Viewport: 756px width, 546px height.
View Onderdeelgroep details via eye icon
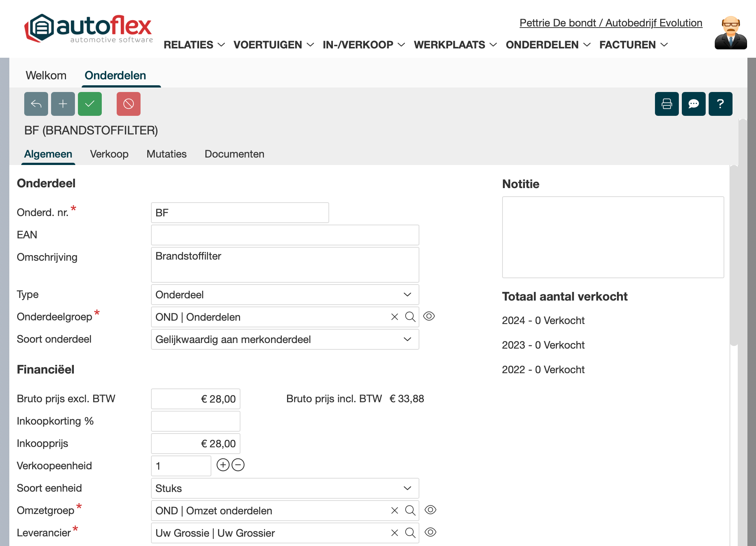tap(429, 316)
